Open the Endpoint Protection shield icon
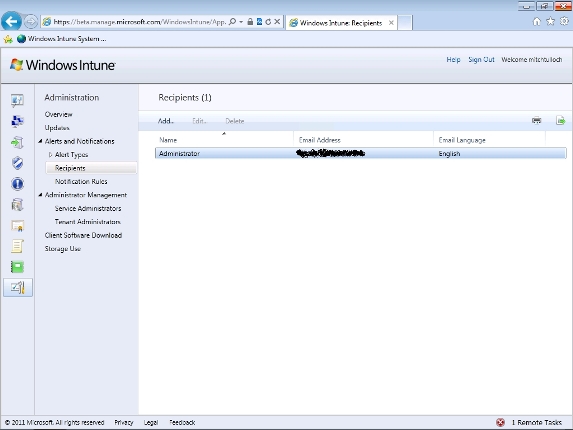Screen dimensions: 573x430 pos(17,163)
